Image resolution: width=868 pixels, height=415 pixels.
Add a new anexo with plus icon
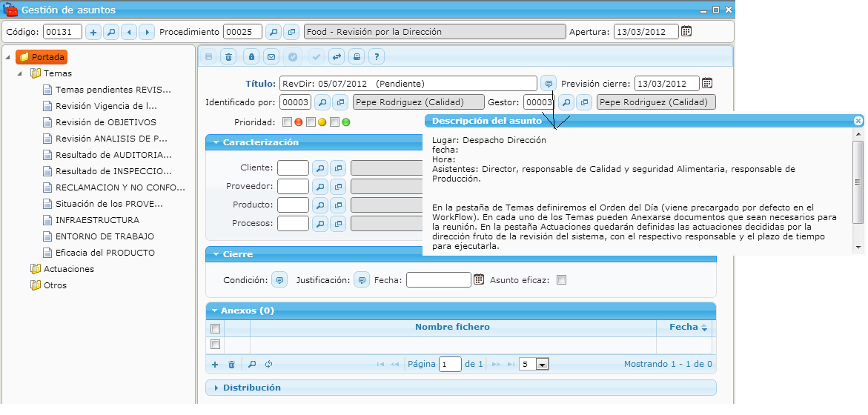point(215,364)
